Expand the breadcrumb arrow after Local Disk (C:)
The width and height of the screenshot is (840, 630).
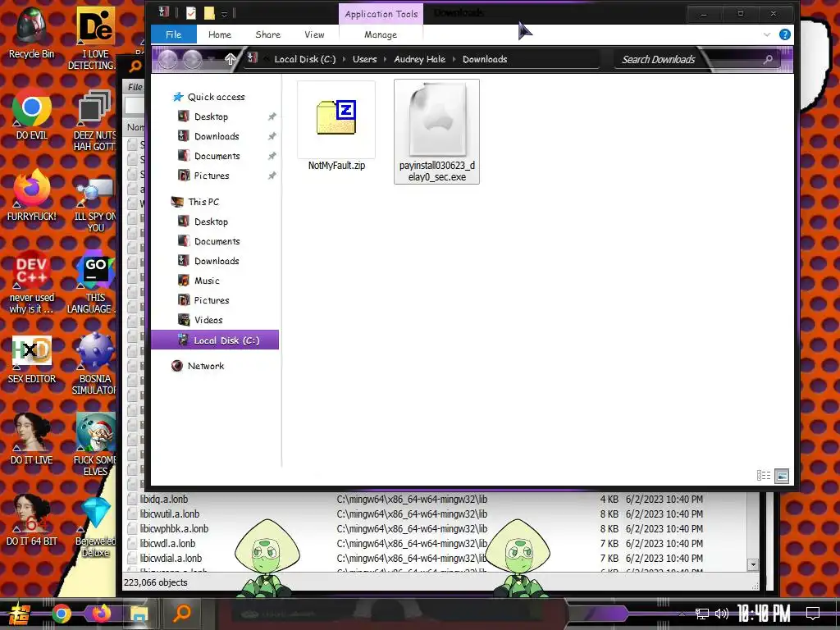(344, 59)
